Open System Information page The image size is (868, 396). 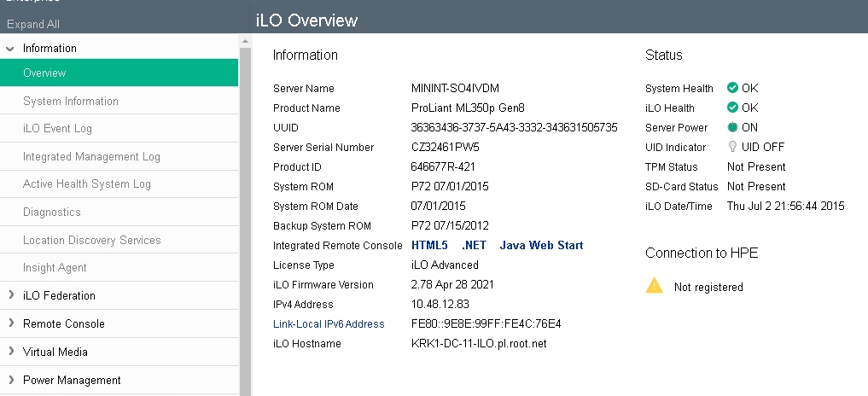[119, 101]
